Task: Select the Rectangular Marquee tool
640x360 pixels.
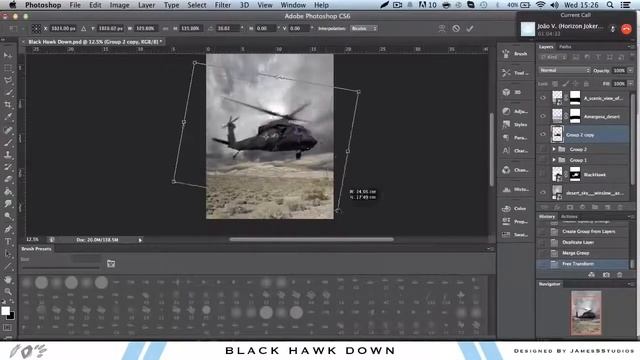Action: [x=7, y=67]
